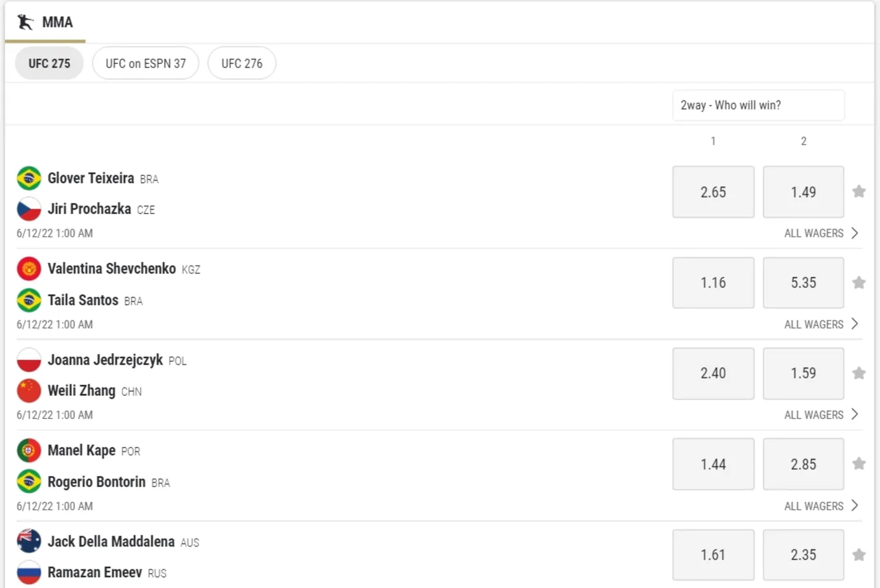Image resolution: width=880 pixels, height=588 pixels.
Task: Mark Kape vs Bontorin as favorite
Action: 859,464
